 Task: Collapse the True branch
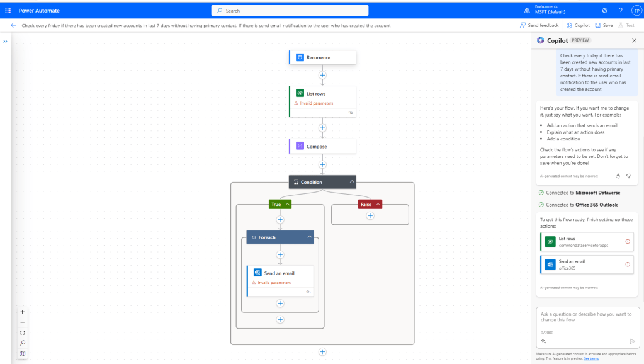pos(288,204)
